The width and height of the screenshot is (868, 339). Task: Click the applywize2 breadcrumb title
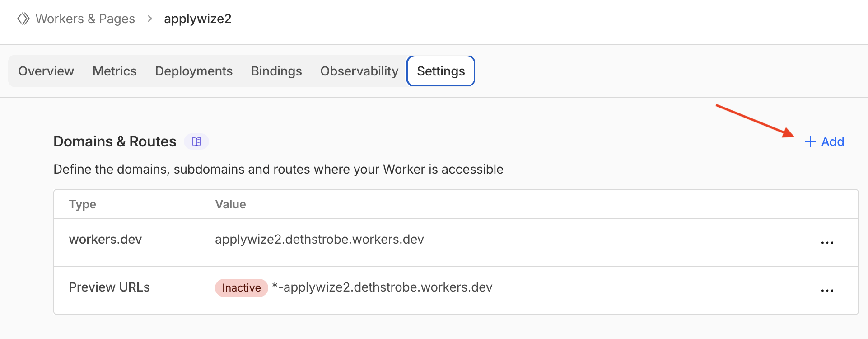click(198, 19)
